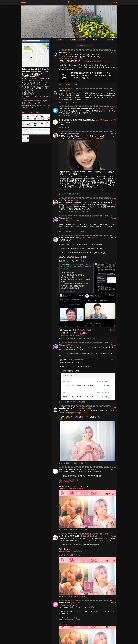The width and height of the screenshot is (138, 644).
Task: Click the Nitter N logo at top center
Action: tap(69, 3)
